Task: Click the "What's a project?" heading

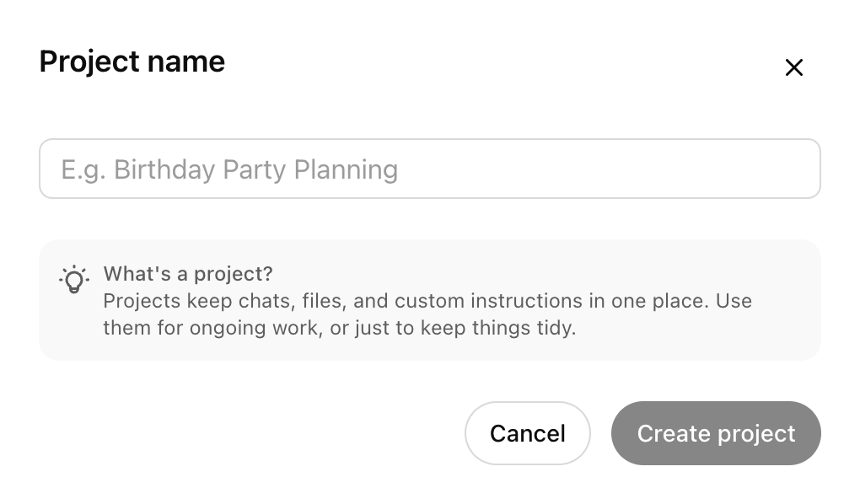Action: click(188, 274)
